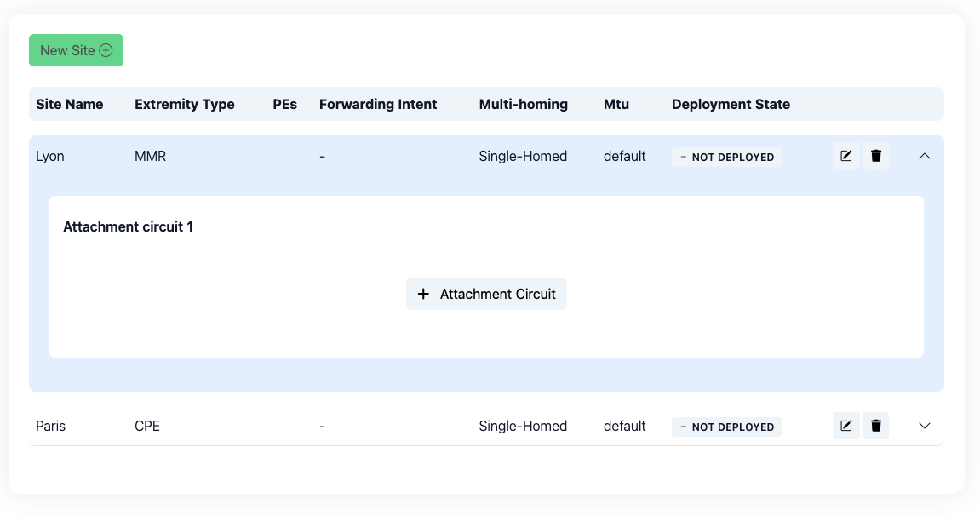Delete the Lyon site
This screenshot has height=516, width=980.
click(876, 156)
